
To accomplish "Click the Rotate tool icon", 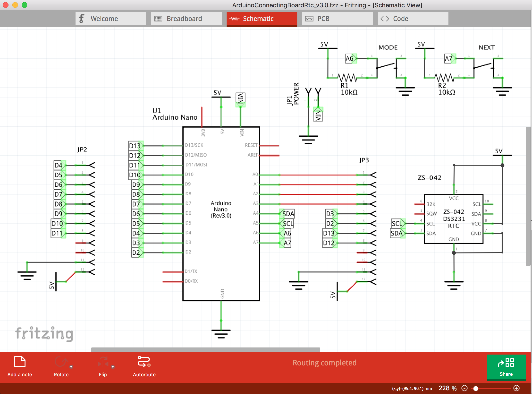I will click(x=61, y=362).
